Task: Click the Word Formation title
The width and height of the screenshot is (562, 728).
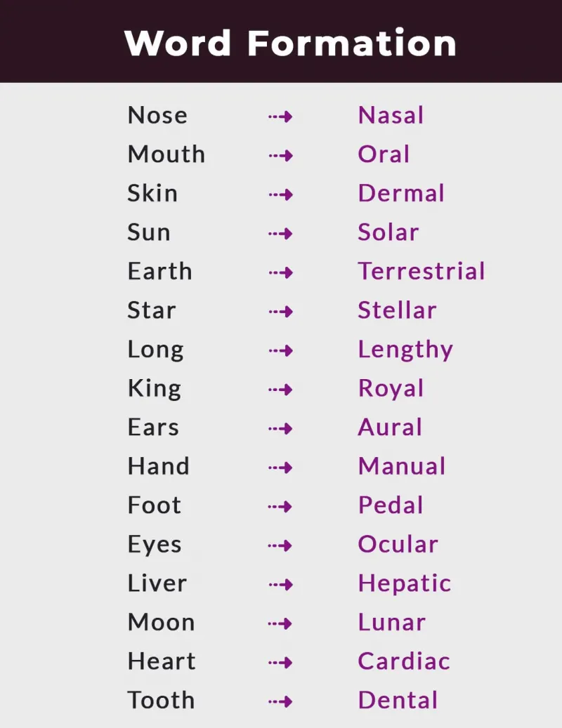Action: pos(290,44)
